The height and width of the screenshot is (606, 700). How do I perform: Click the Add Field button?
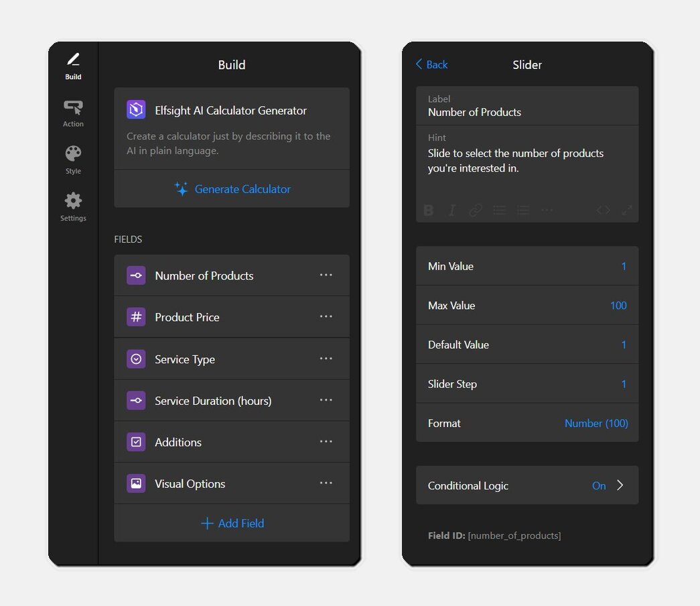coord(232,524)
